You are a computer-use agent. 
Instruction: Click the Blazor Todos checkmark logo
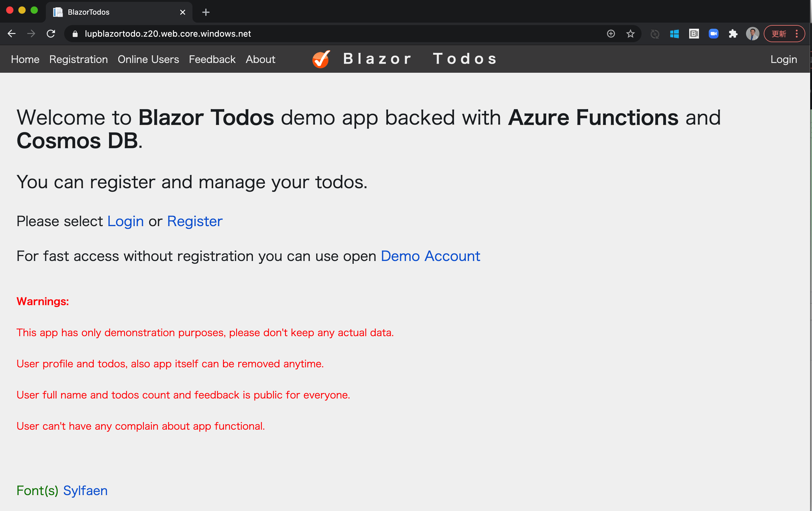[321, 59]
